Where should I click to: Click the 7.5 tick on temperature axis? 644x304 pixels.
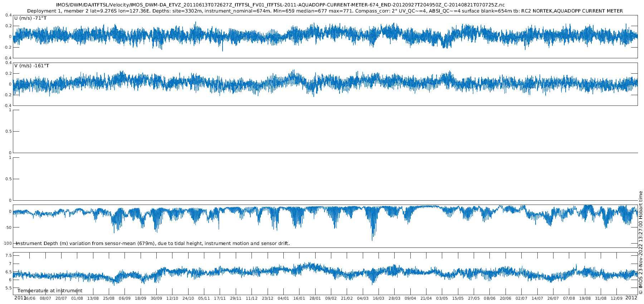[8, 255]
